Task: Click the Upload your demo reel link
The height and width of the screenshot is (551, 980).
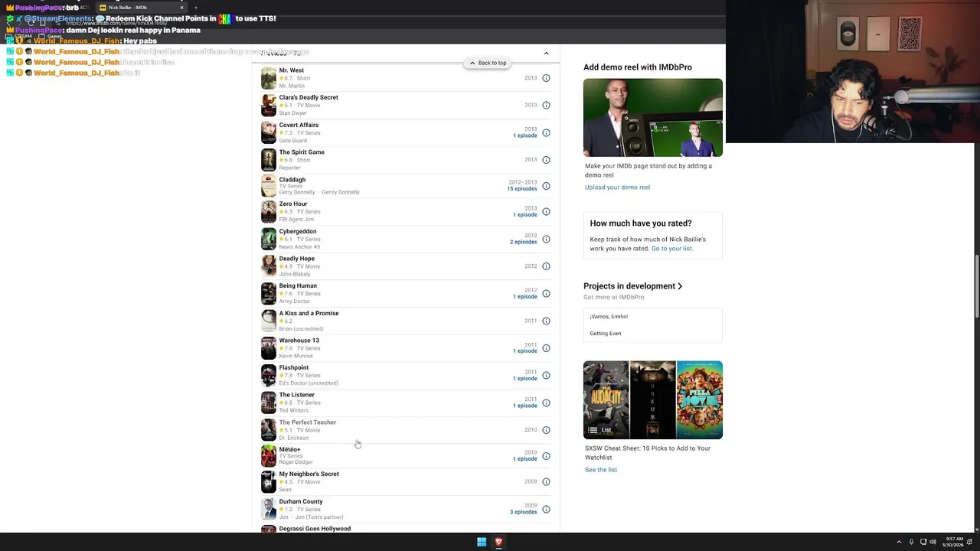Action: pyautogui.click(x=617, y=187)
